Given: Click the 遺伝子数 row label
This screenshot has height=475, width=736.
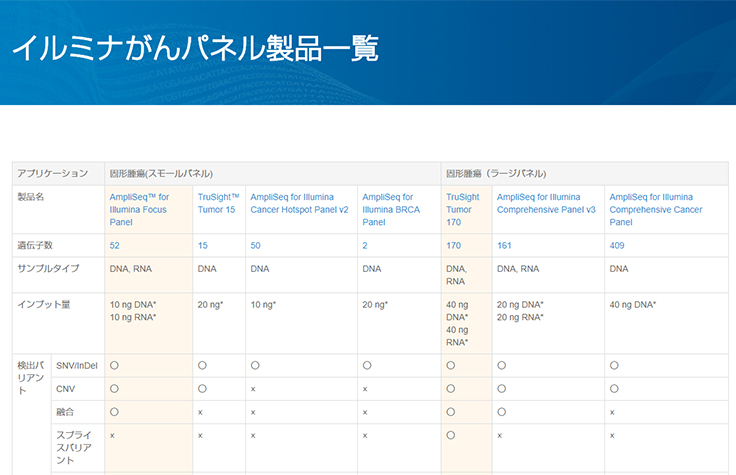Looking at the screenshot, I should tap(35, 245).
